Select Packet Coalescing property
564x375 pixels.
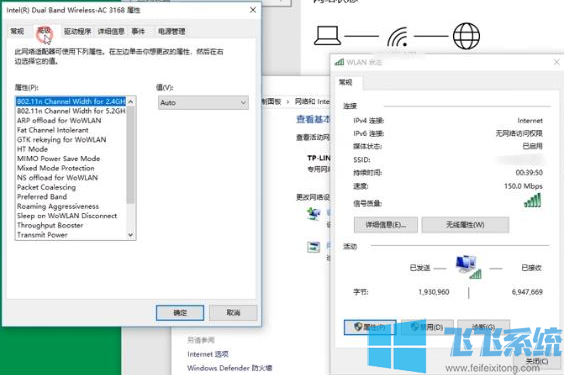click(x=46, y=187)
